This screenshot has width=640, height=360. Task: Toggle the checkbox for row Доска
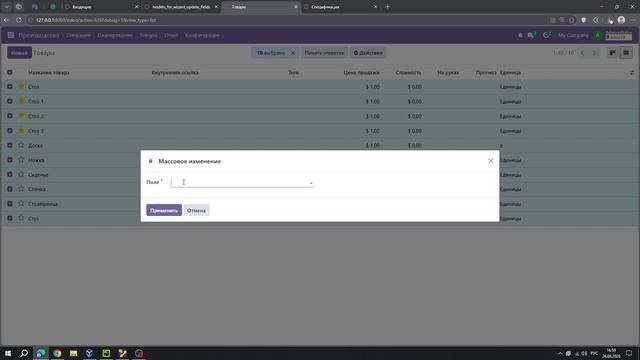tap(10, 145)
